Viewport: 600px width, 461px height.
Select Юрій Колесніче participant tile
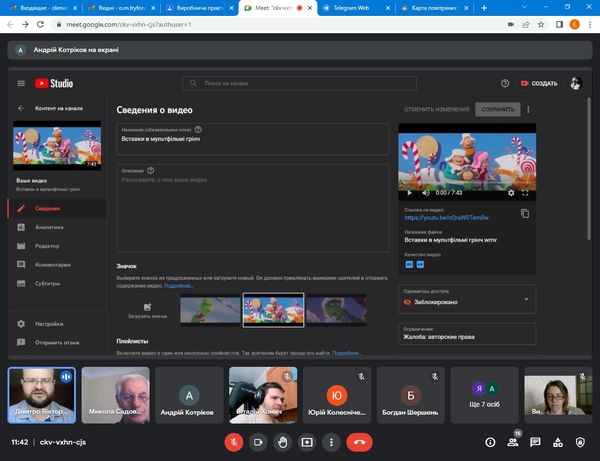coord(337,395)
